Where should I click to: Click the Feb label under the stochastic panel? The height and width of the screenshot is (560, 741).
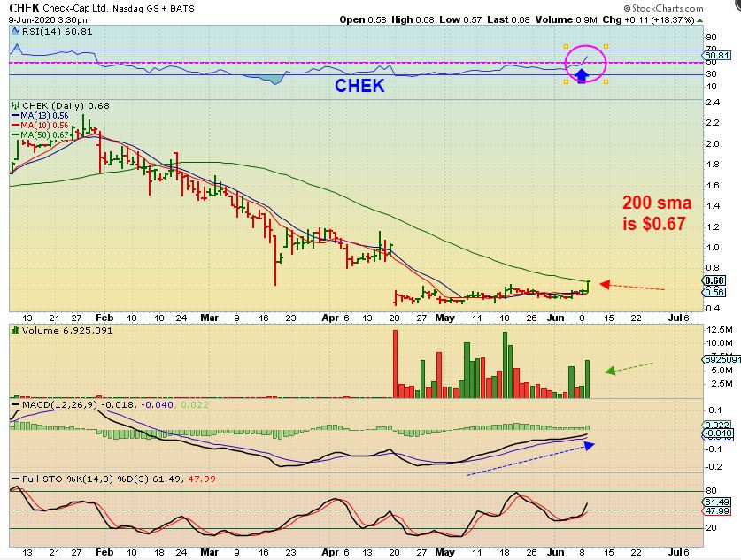pyautogui.click(x=104, y=551)
